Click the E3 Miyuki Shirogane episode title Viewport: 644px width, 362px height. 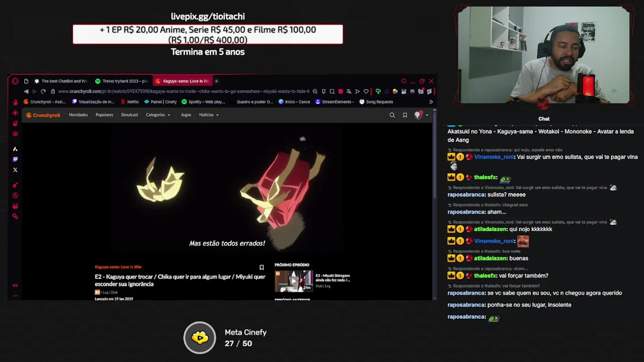click(333, 278)
